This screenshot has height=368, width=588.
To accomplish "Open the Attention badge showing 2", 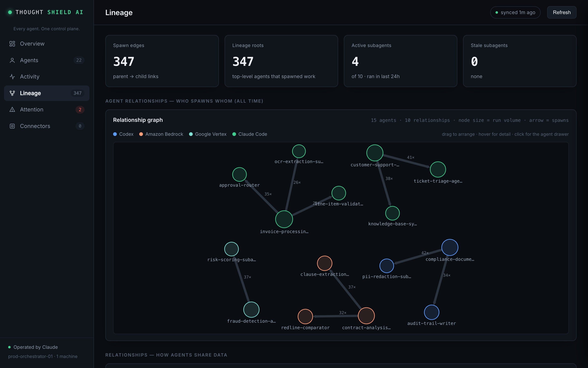I will click(x=80, y=110).
